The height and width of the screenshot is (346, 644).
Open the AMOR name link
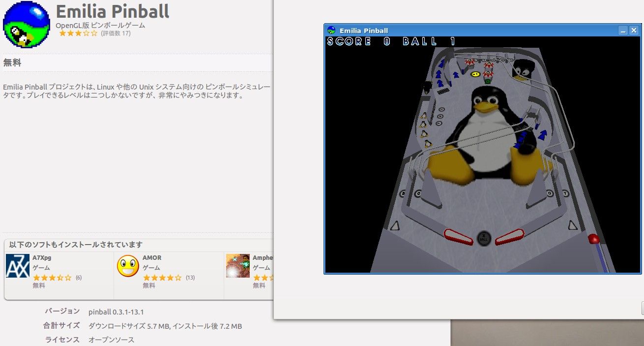(x=152, y=258)
